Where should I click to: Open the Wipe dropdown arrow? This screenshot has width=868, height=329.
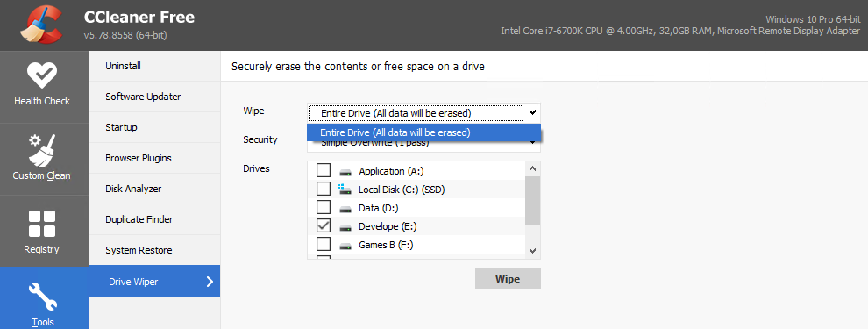(532, 112)
